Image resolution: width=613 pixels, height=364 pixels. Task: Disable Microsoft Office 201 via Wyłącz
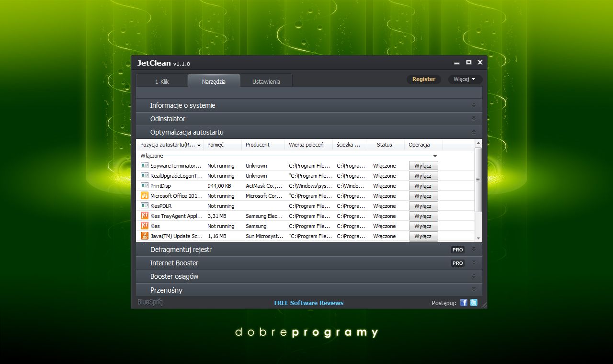tap(423, 196)
